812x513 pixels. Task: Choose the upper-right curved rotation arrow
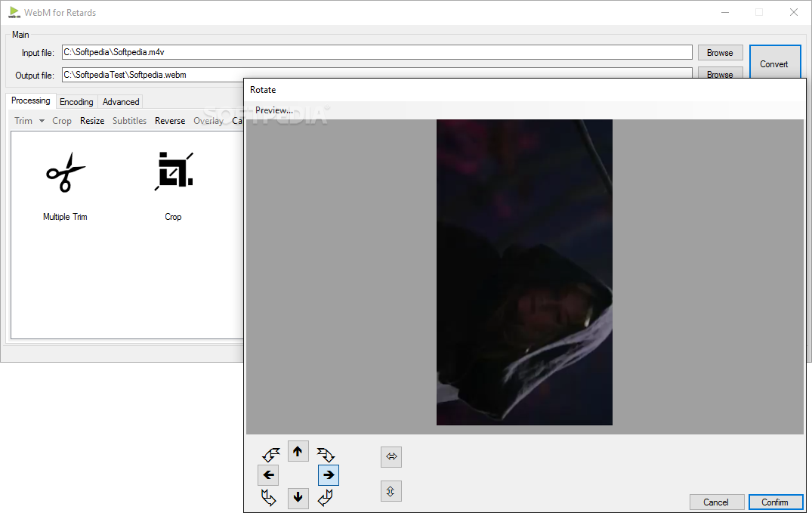tap(326, 454)
